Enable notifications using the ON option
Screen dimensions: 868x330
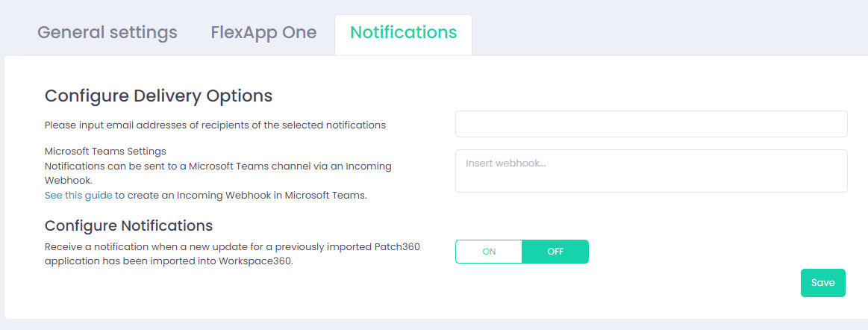[x=489, y=252]
